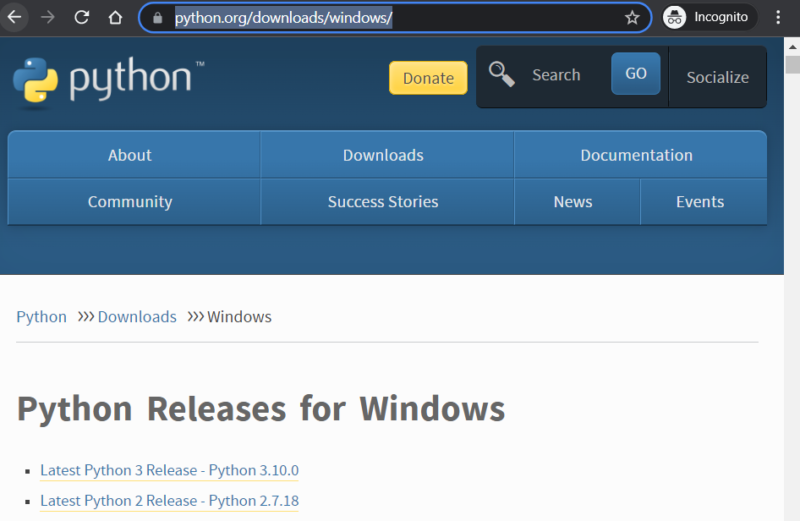Click the scrollbar up arrow

click(792, 46)
